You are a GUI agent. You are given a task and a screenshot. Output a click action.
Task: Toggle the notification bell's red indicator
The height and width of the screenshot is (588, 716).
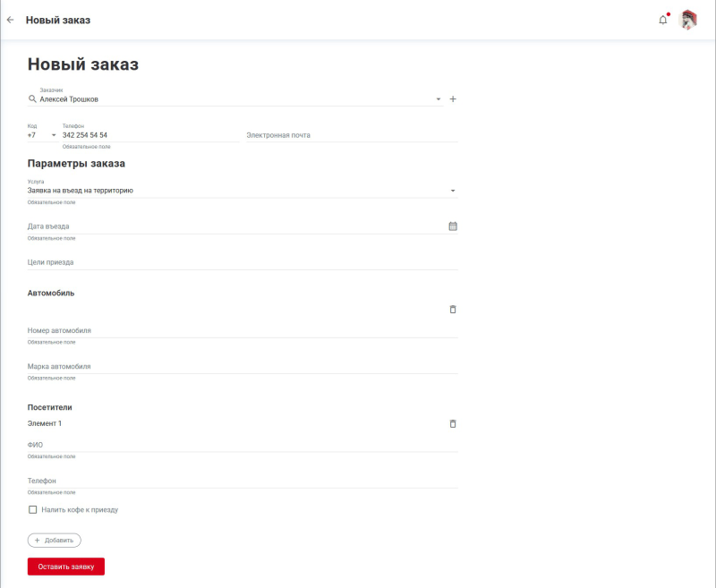point(667,13)
